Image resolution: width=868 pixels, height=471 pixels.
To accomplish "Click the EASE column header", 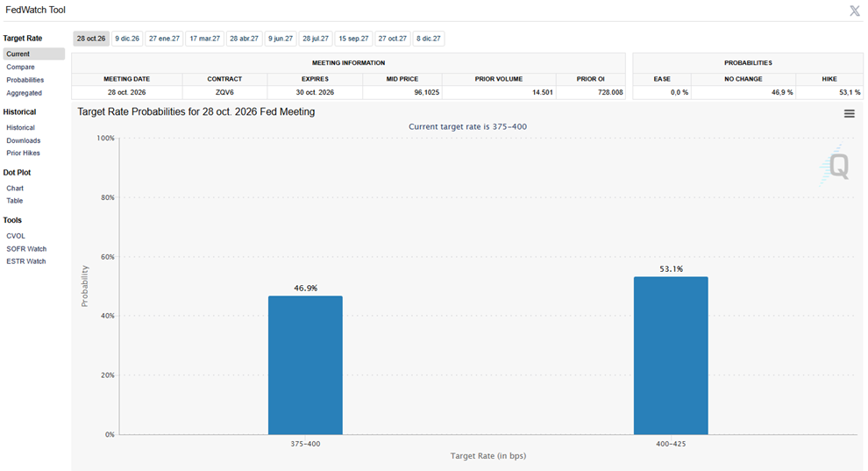I will (x=662, y=79).
